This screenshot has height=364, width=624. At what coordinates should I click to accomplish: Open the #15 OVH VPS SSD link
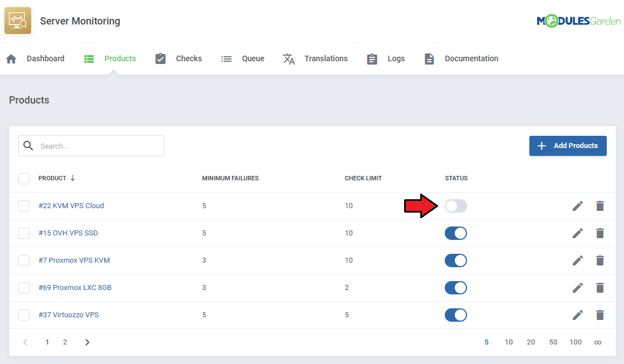[x=68, y=233]
